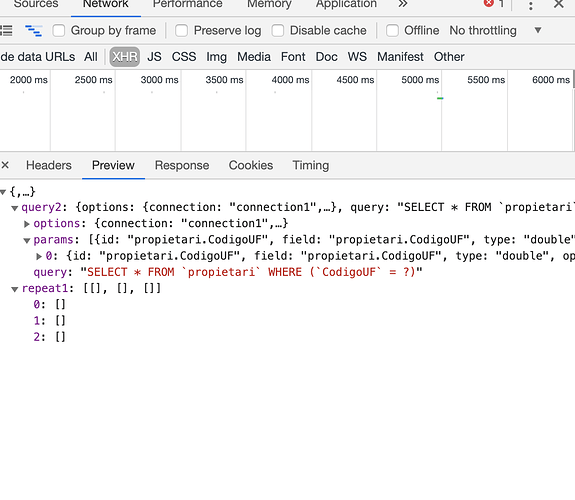Expand the options object node
The width and height of the screenshot is (575, 500).
(27, 224)
